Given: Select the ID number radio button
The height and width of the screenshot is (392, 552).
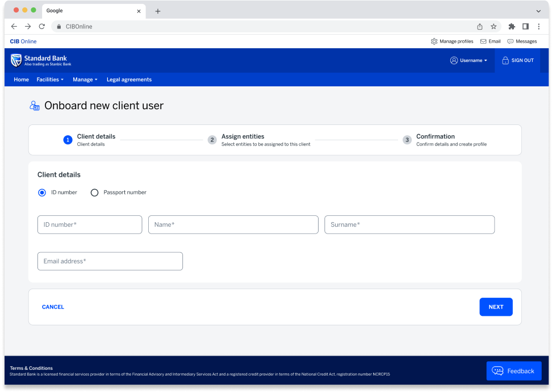Looking at the screenshot, I should pyautogui.click(x=42, y=193).
